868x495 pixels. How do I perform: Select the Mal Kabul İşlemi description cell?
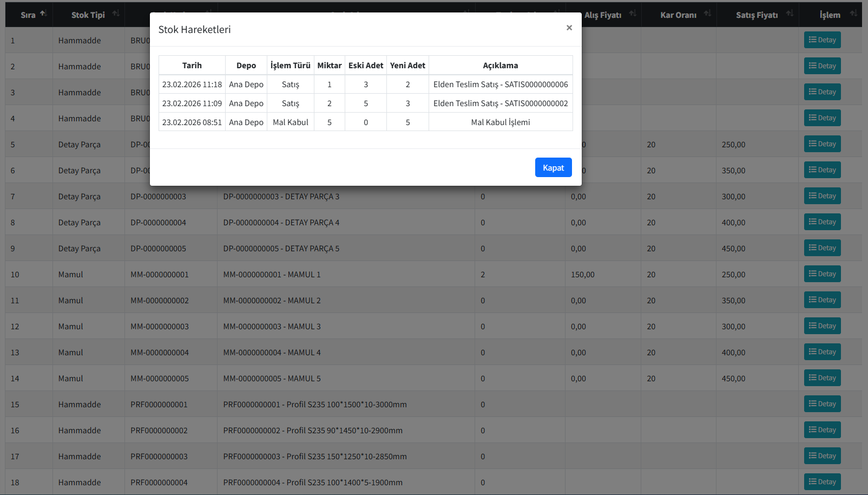point(500,122)
